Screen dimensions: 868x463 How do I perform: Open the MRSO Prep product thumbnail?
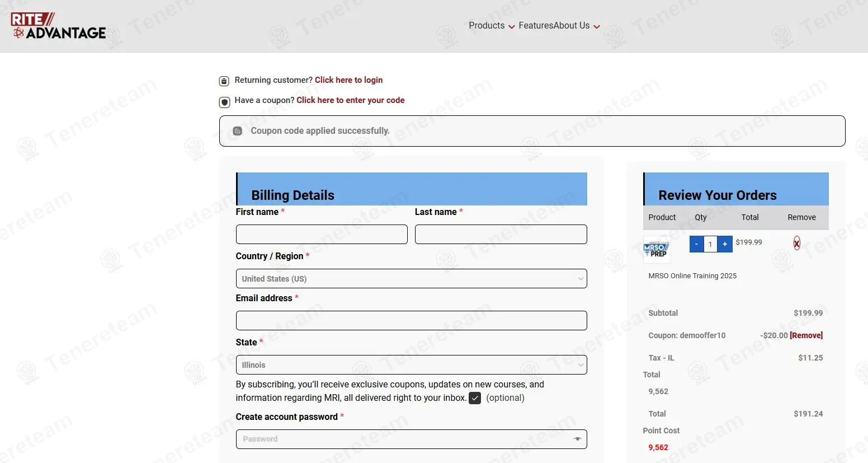pyautogui.click(x=657, y=250)
